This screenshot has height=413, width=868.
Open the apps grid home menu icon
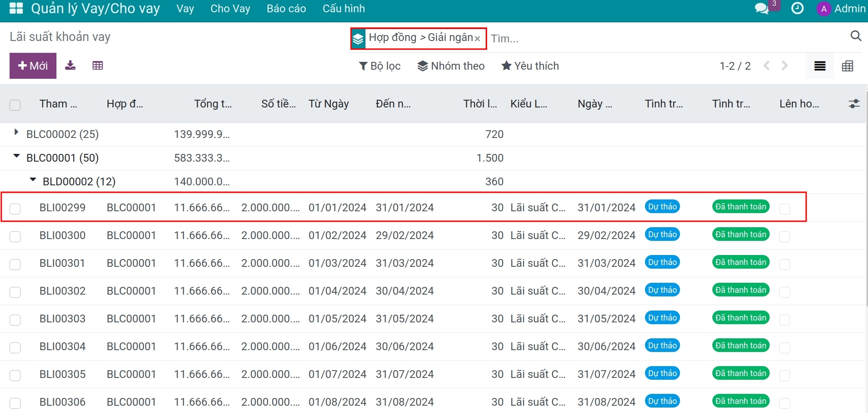coord(16,8)
